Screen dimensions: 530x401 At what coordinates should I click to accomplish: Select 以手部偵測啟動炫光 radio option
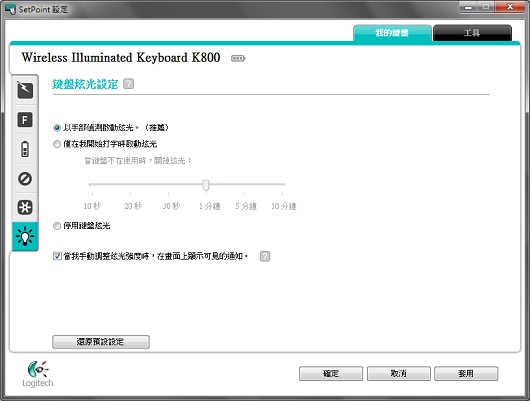coord(57,128)
